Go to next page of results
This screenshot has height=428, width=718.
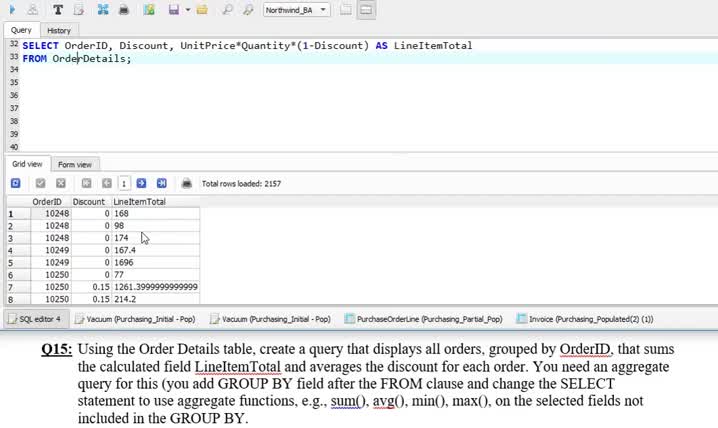click(x=142, y=184)
